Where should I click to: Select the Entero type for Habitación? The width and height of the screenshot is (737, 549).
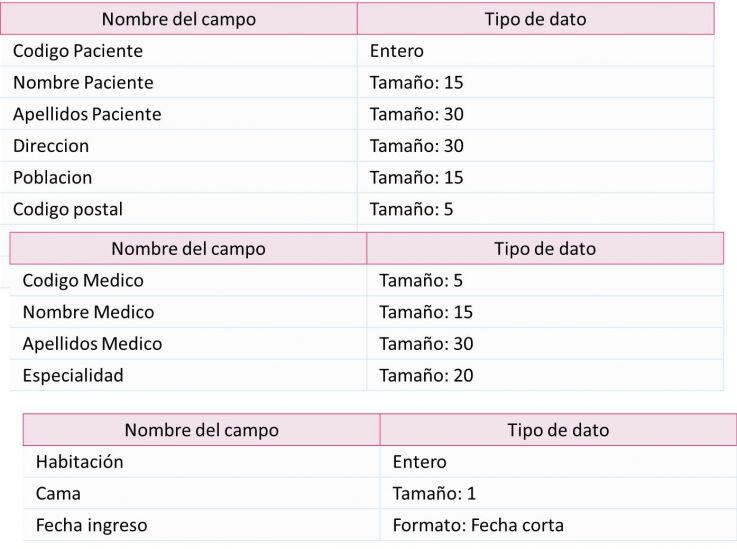click(x=558, y=462)
